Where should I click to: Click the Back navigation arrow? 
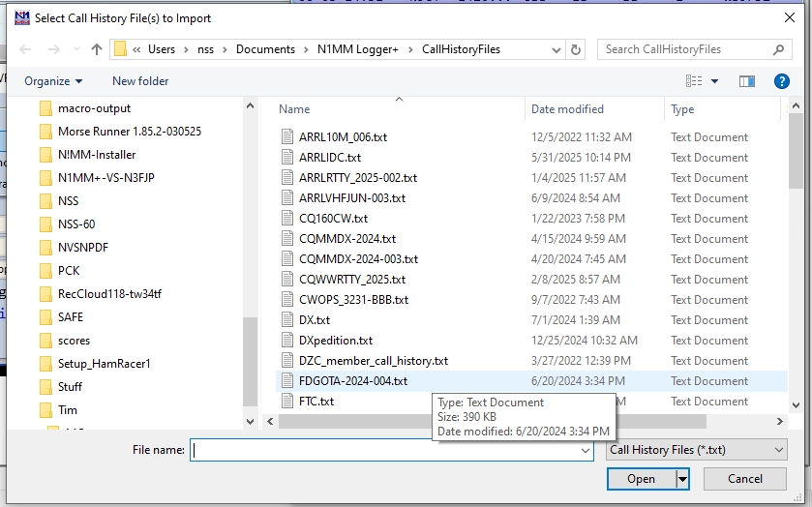tap(25, 49)
